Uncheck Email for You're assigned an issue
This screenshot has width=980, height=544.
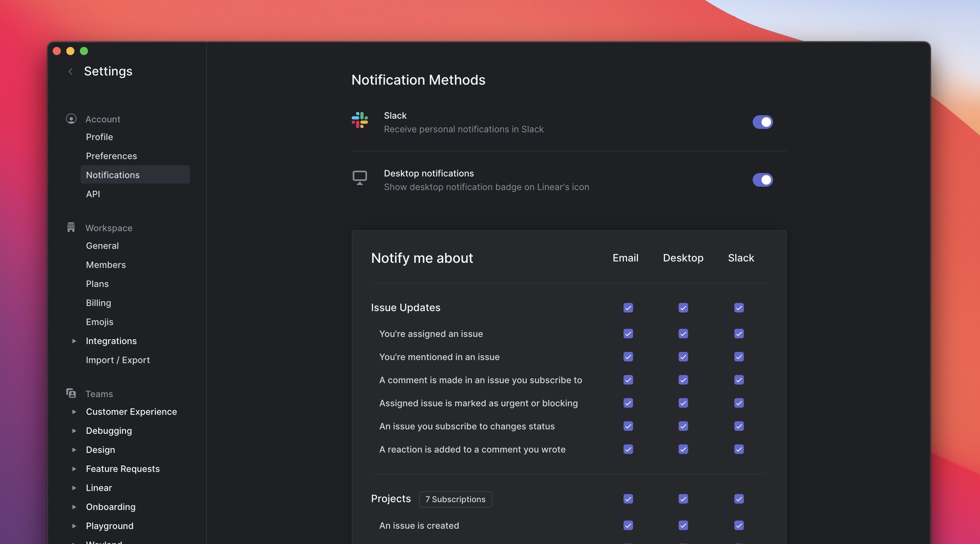click(628, 334)
